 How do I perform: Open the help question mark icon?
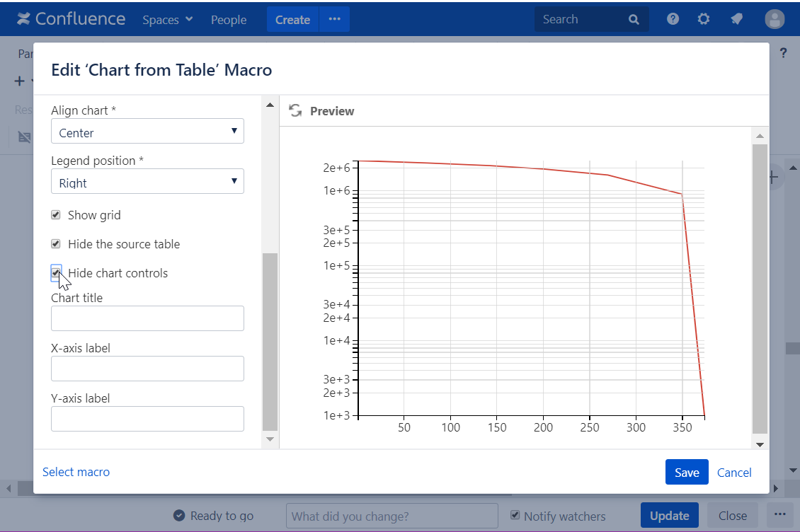click(x=673, y=19)
